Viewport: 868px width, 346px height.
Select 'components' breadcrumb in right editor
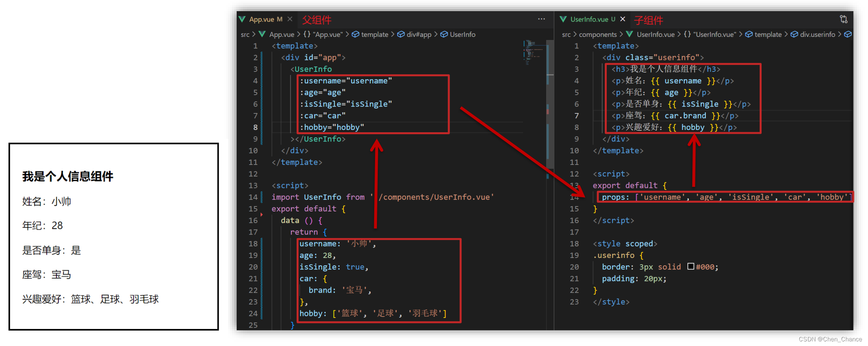598,35
